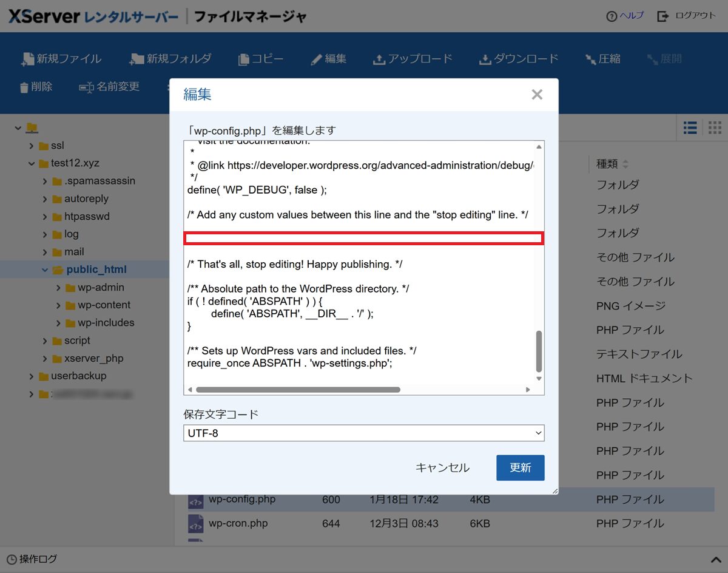Viewport: 728px width, 573px height.
Task: Switch to grid thumbnail view icon
Action: (x=715, y=127)
